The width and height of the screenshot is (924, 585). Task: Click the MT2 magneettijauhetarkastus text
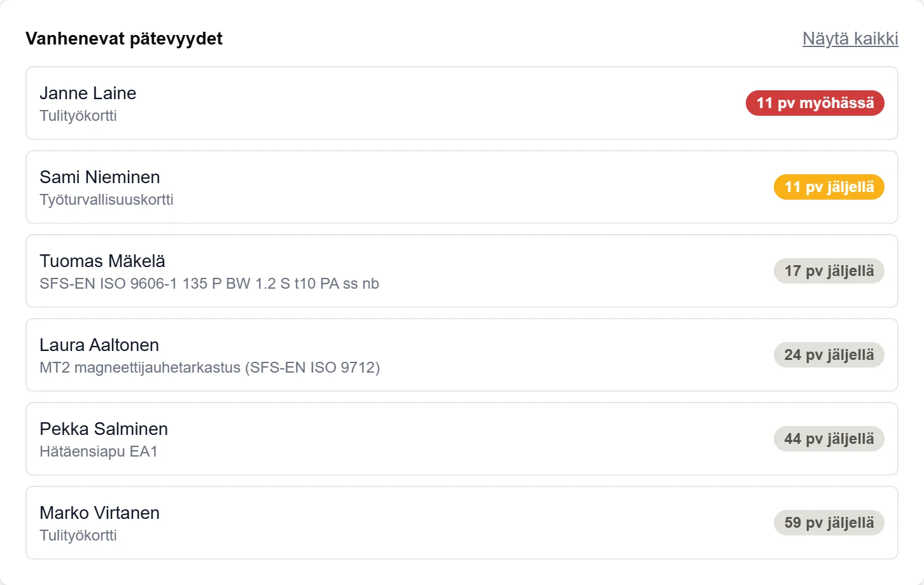coord(210,368)
